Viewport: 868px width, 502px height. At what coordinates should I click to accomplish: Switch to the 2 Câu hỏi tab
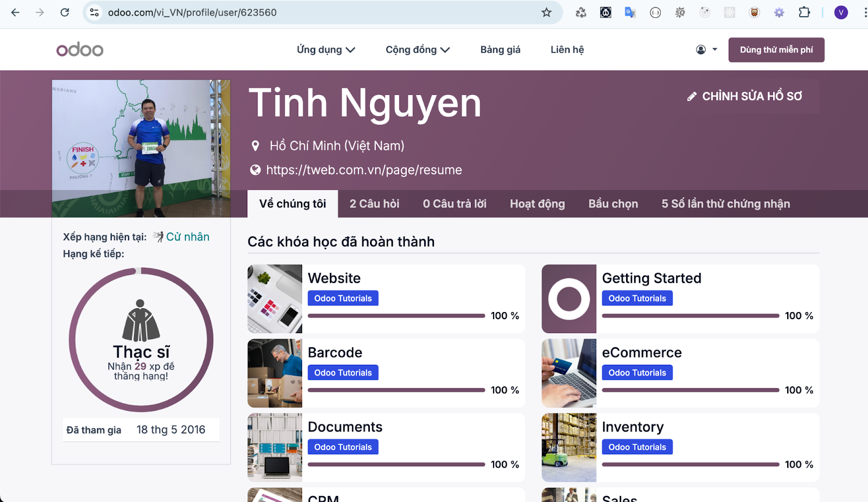[x=374, y=204]
